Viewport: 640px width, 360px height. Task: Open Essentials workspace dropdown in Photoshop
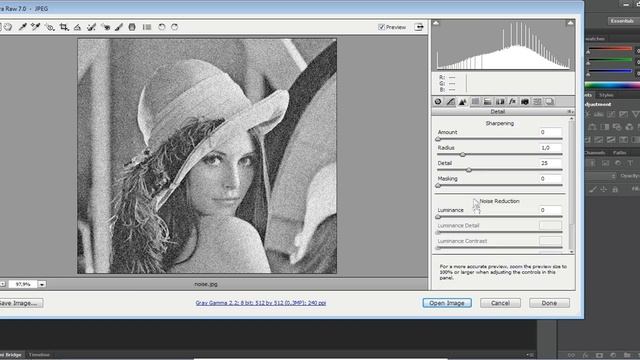tap(623, 20)
